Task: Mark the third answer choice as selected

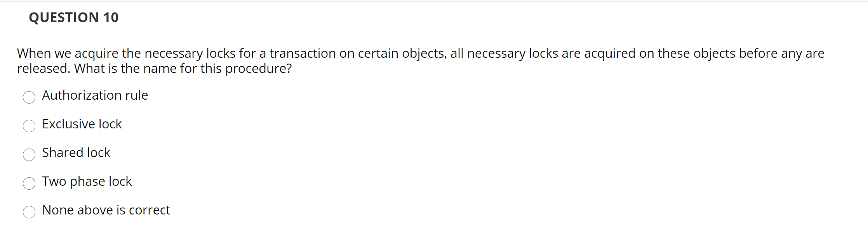Action: coord(29,155)
